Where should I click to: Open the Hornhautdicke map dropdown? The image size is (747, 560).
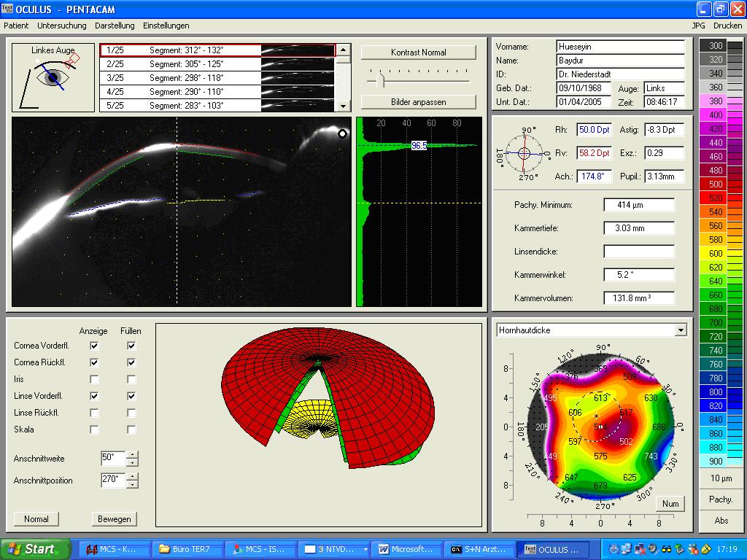tap(681, 330)
